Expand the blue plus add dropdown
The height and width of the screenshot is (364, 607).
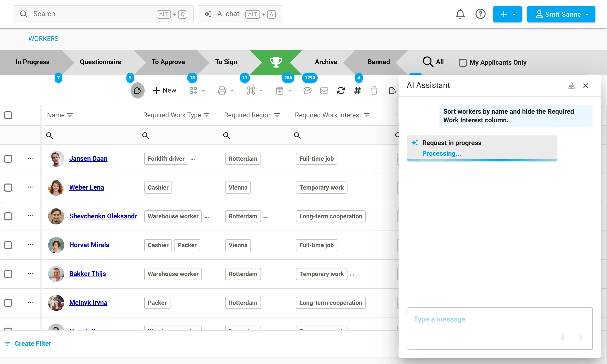pos(507,14)
